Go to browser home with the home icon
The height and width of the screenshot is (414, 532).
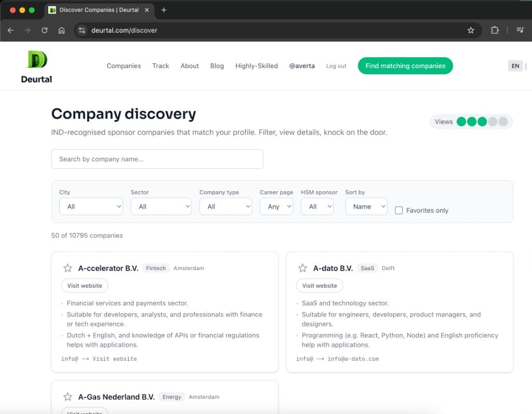pos(62,30)
